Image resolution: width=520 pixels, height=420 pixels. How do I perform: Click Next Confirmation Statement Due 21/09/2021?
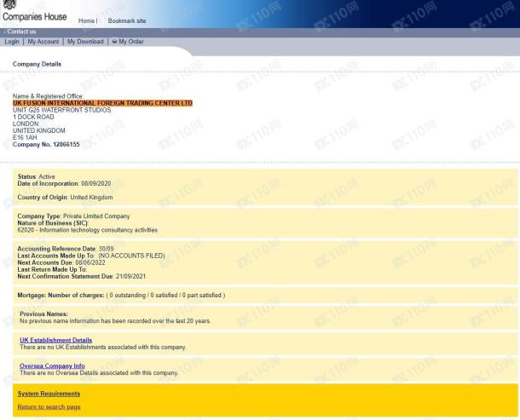pyautogui.click(x=82, y=277)
